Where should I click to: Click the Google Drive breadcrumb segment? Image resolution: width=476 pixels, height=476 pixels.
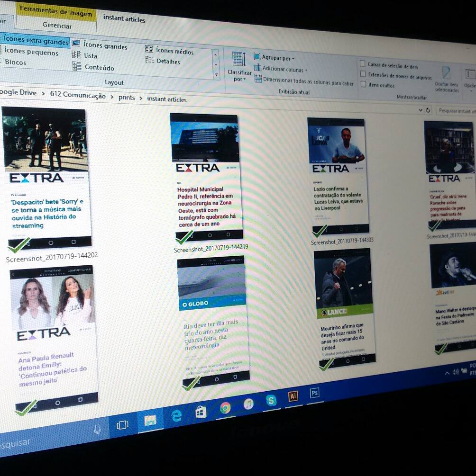point(18,92)
